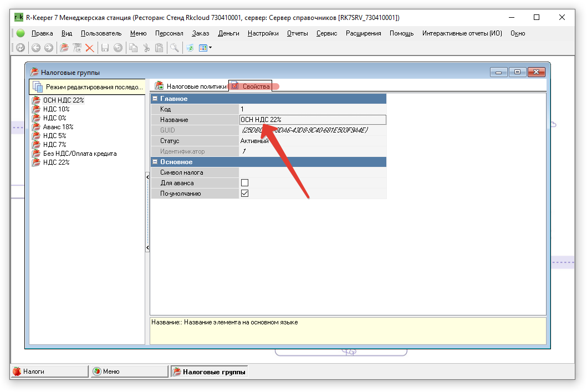Open the "Отчеты" menu
The height and width of the screenshot is (392, 587).
pyautogui.click(x=297, y=33)
